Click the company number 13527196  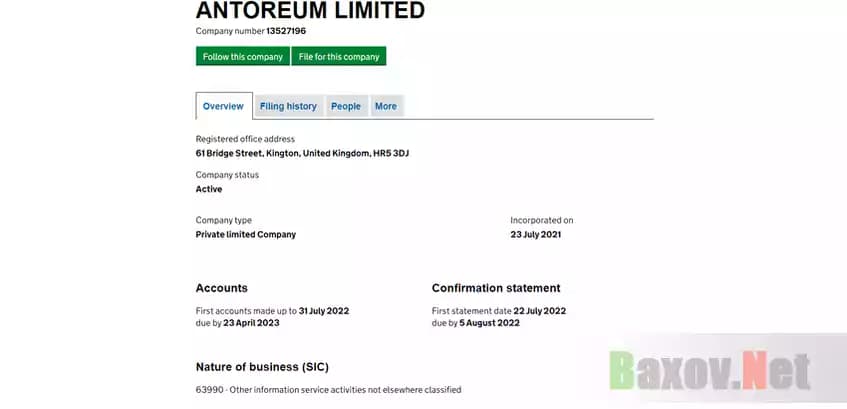click(286, 31)
